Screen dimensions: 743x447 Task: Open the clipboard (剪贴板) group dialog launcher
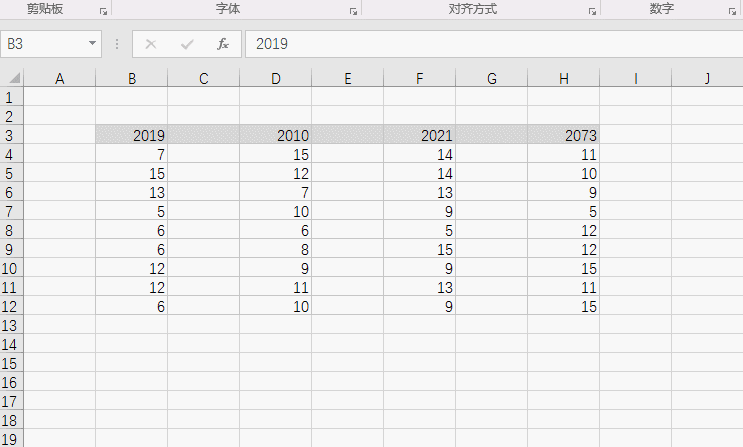tap(103, 11)
